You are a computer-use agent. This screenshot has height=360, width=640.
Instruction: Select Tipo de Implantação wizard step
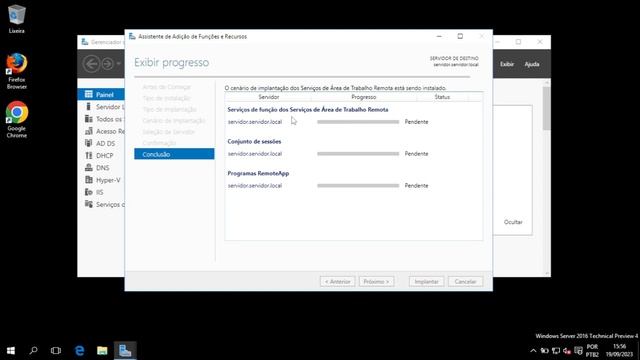pos(169,109)
